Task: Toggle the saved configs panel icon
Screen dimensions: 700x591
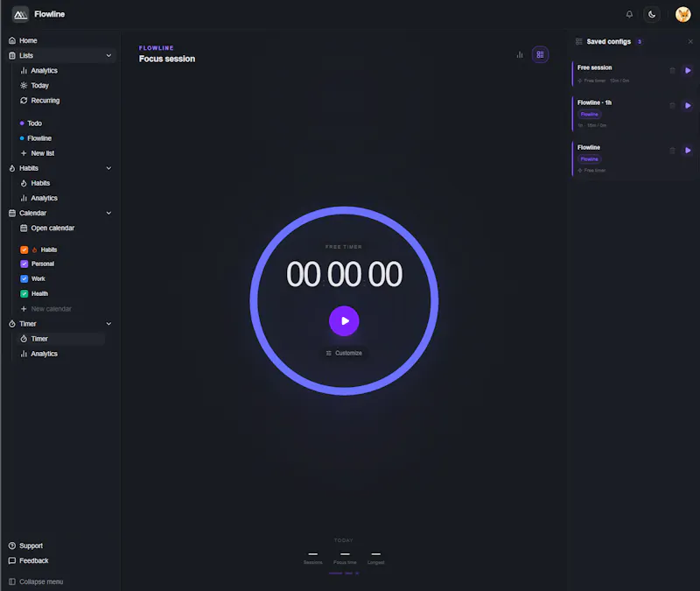Action: coord(540,54)
